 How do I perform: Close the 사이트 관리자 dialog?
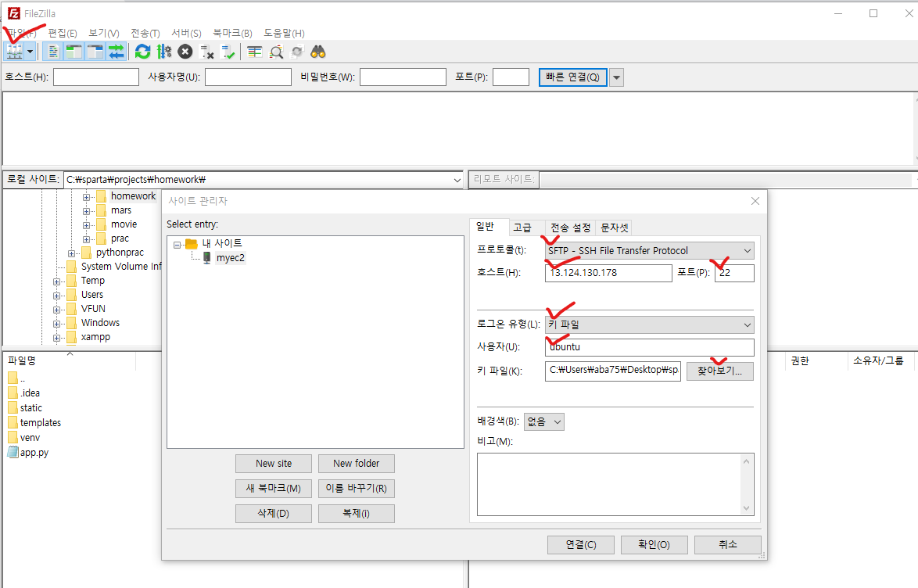click(x=755, y=201)
